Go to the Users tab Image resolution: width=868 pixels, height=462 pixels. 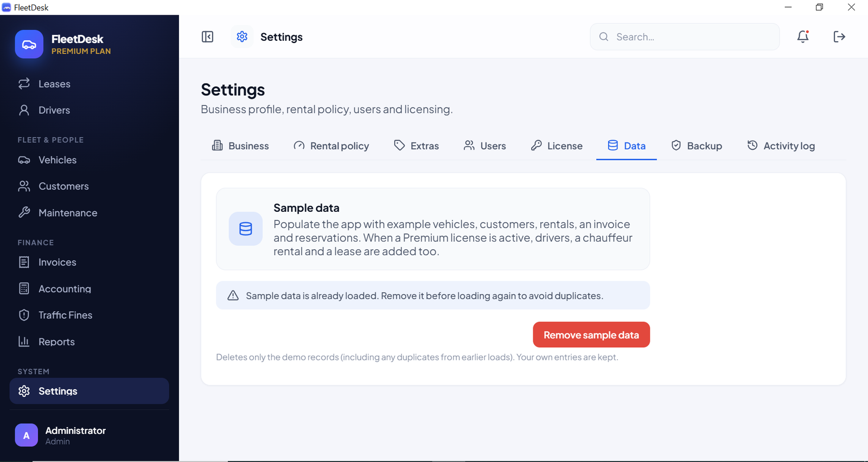pyautogui.click(x=484, y=145)
